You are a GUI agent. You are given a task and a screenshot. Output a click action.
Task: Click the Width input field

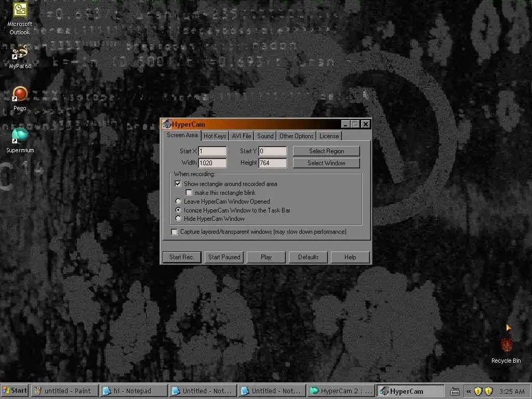(x=212, y=163)
